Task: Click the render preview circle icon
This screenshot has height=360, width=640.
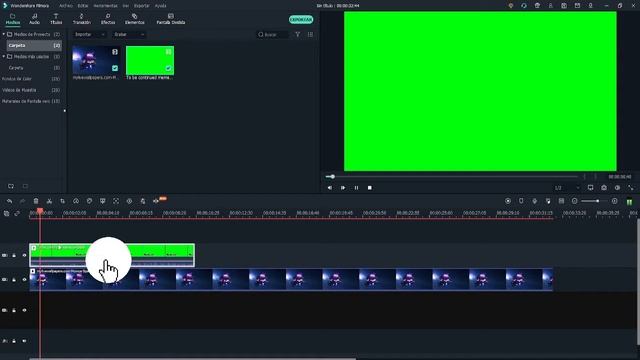Action: click(508, 201)
